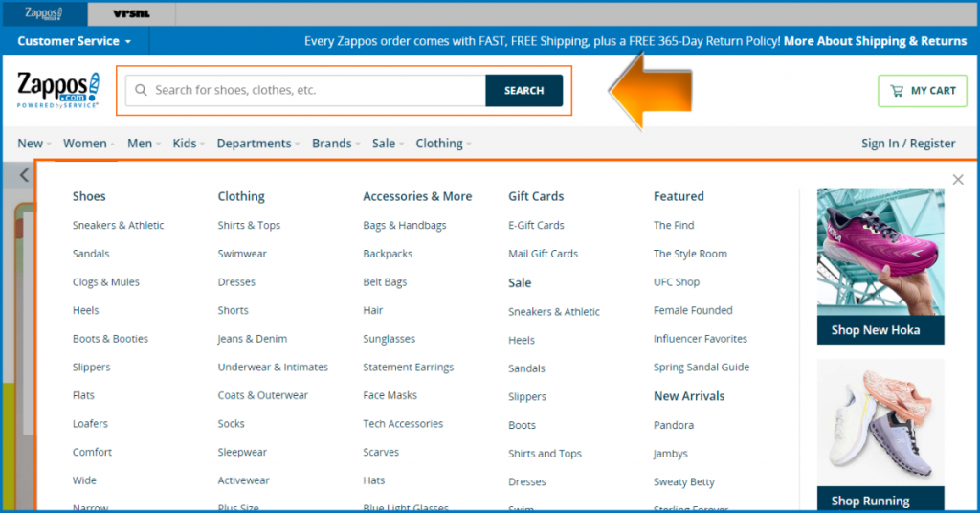
Task: Open Dresses under Clothing
Action: pyautogui.click(x=236, y=281)
